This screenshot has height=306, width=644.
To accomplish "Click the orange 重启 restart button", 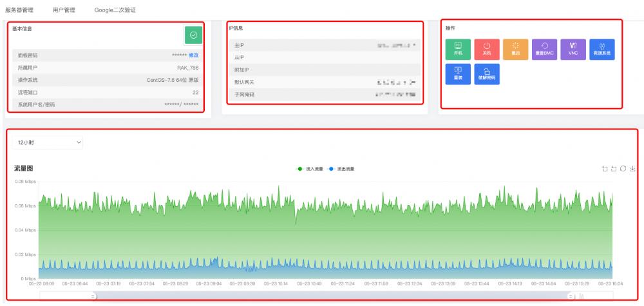I will point(515,49).
